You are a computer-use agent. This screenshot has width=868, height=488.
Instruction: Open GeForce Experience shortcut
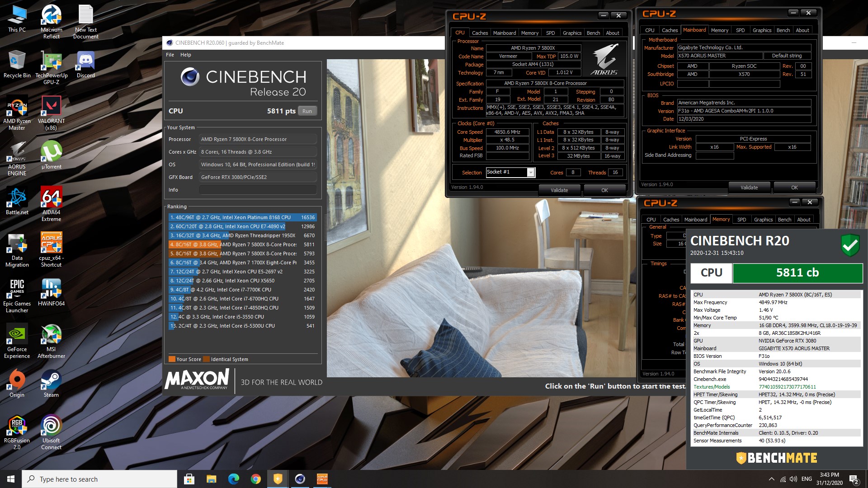(17, 342)
